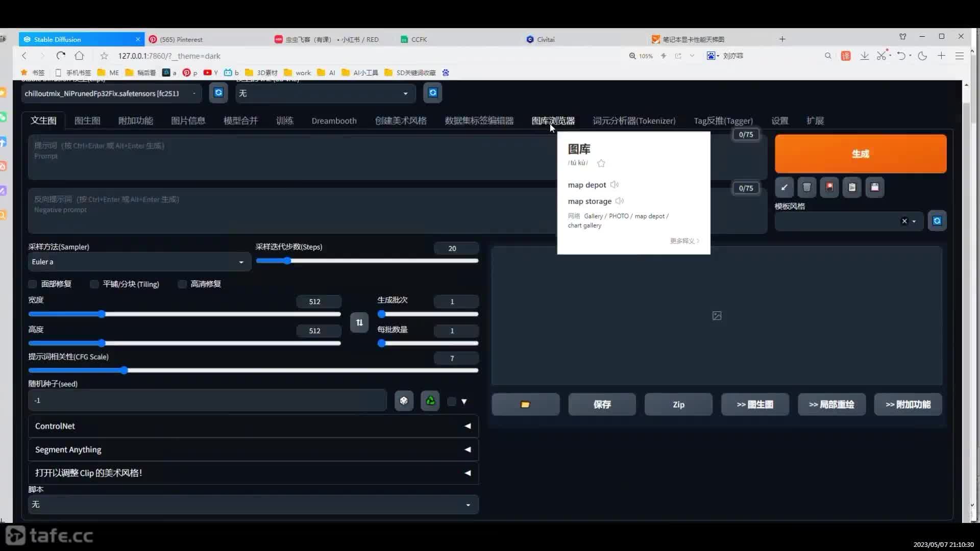Screen dimensions: 980x551
Task: Clear selected template style X
Action: coord(904,221)
